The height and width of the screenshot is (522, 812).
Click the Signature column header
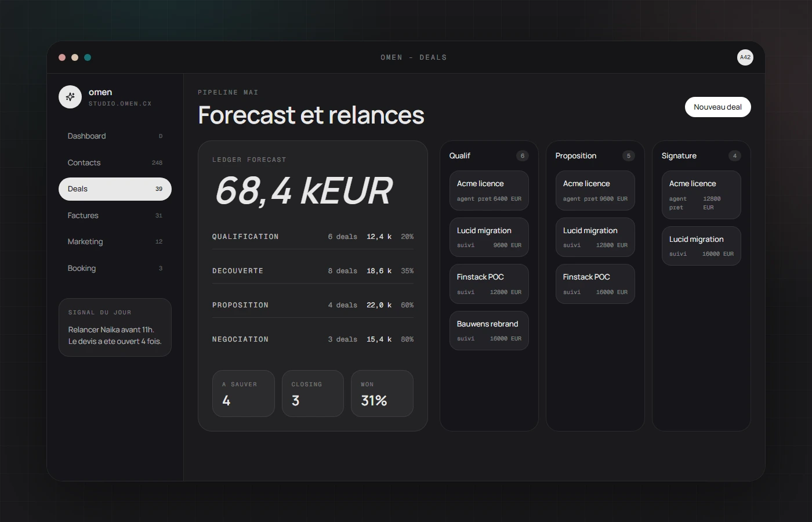pos(679,156)
